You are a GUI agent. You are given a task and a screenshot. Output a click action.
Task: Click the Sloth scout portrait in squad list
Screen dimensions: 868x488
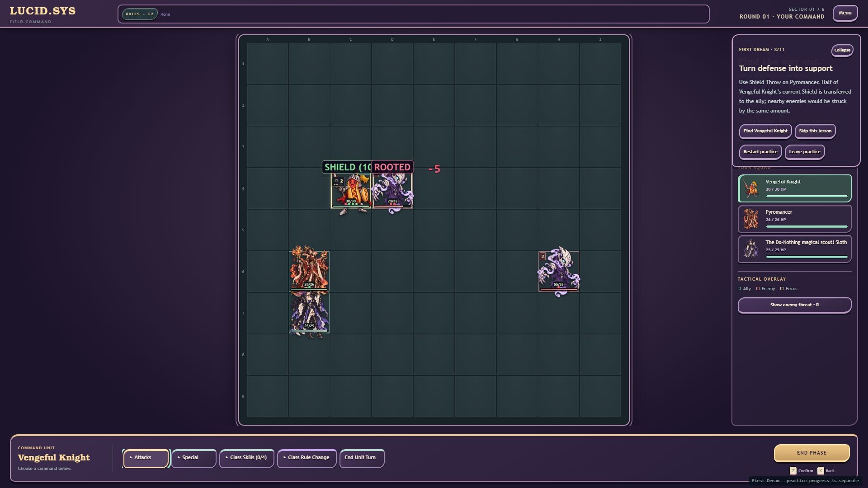point(751,249)
